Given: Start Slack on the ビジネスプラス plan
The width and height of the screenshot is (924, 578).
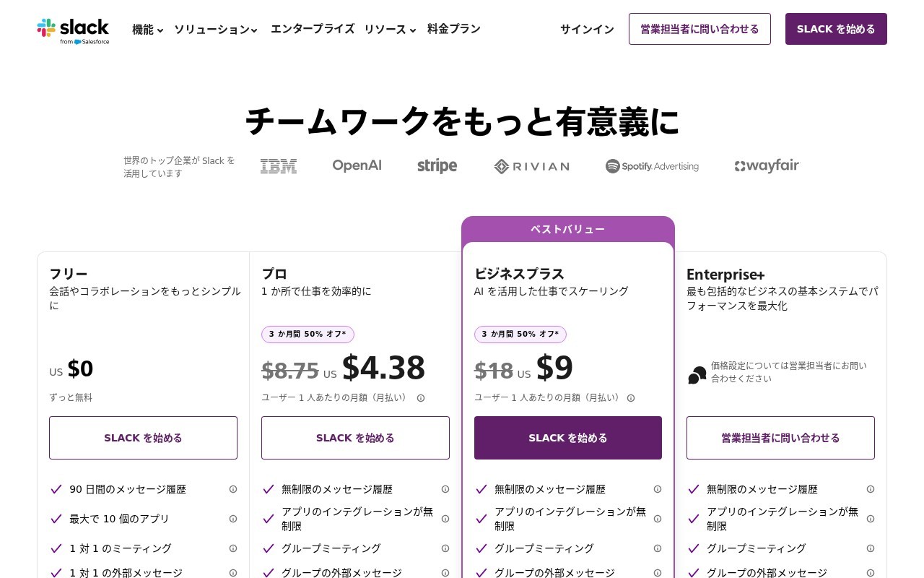Looking at the screenshot, I should point(568,438).
